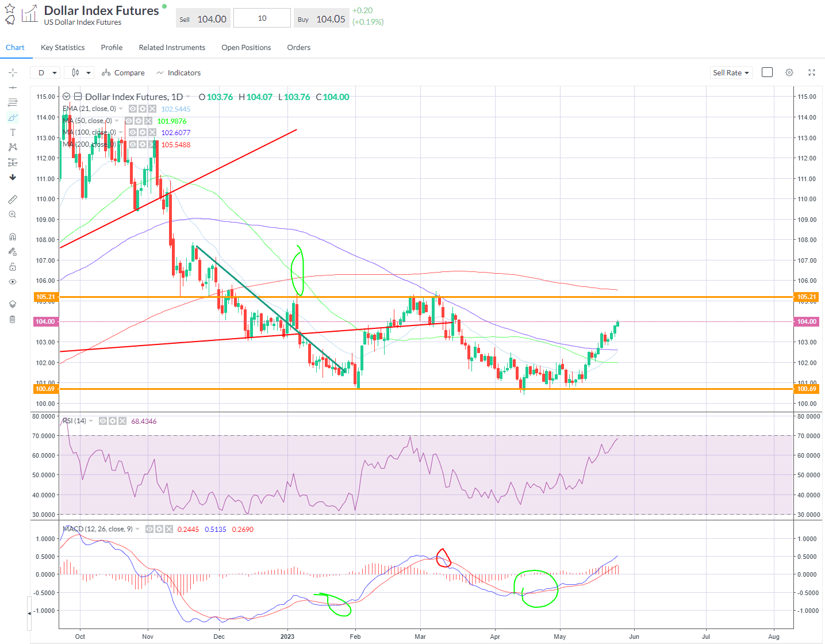Toggle lock all drawing tools

click(13, 267)
